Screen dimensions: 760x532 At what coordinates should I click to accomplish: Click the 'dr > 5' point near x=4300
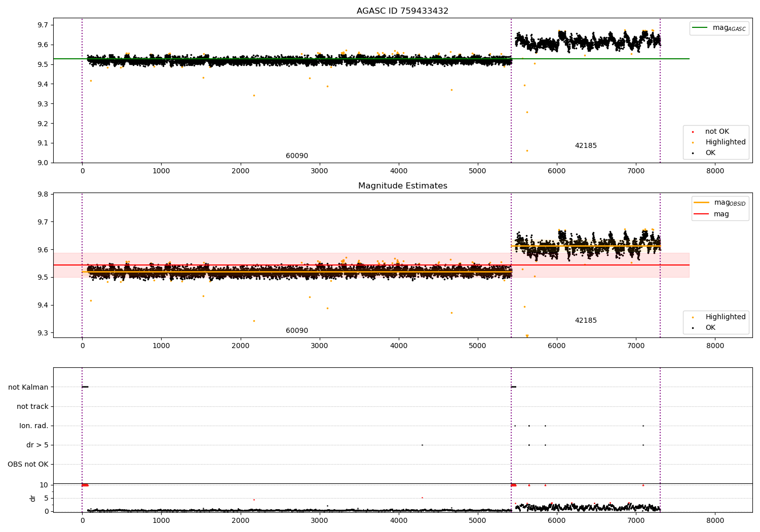click(x=422, y=445)
